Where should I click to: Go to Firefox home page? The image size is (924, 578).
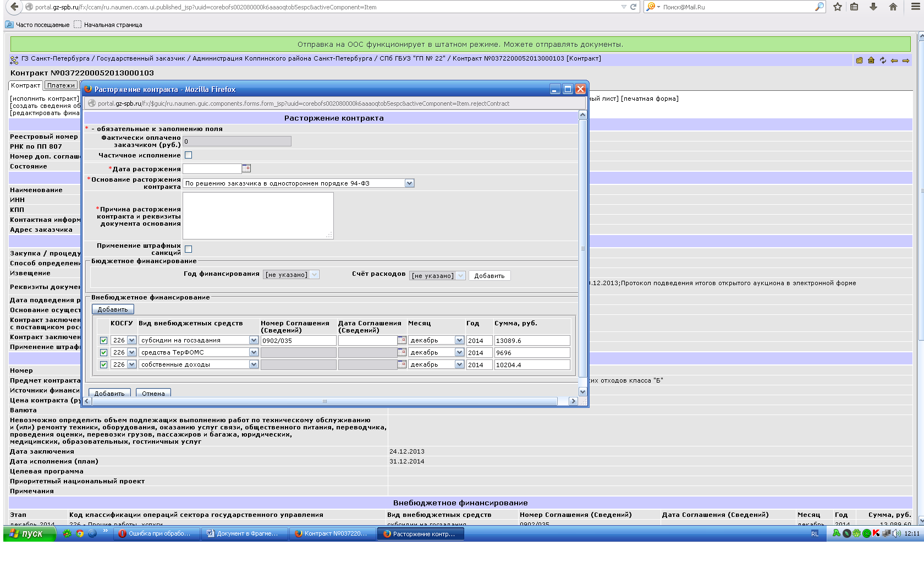(x=893, y=7)
